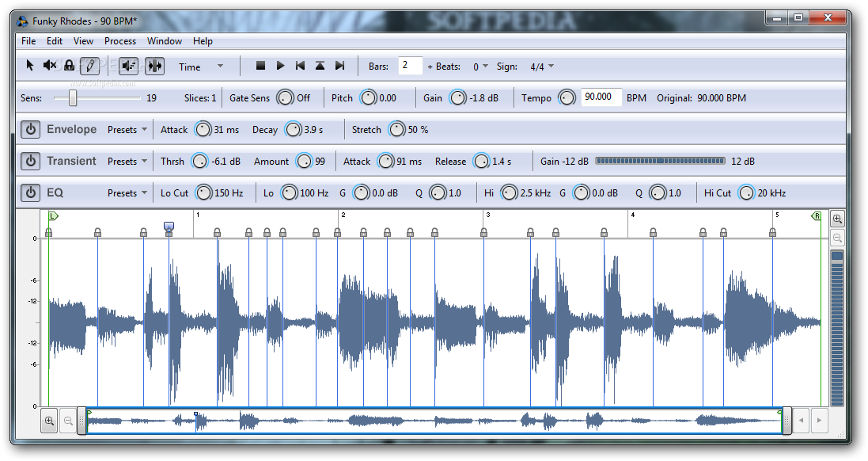Open the Process menu
868x461 pixels.
point(120,41)
